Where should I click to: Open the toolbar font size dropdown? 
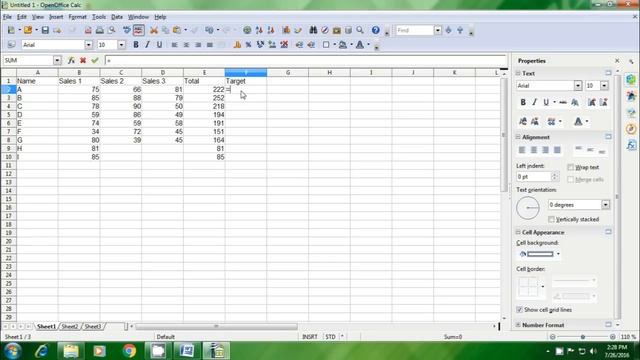121,44
